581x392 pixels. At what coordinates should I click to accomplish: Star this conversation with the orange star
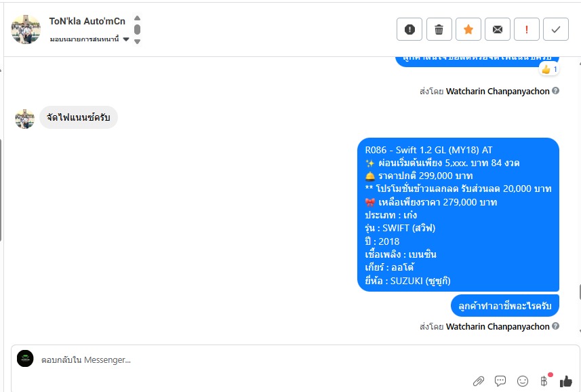(468, 29)
